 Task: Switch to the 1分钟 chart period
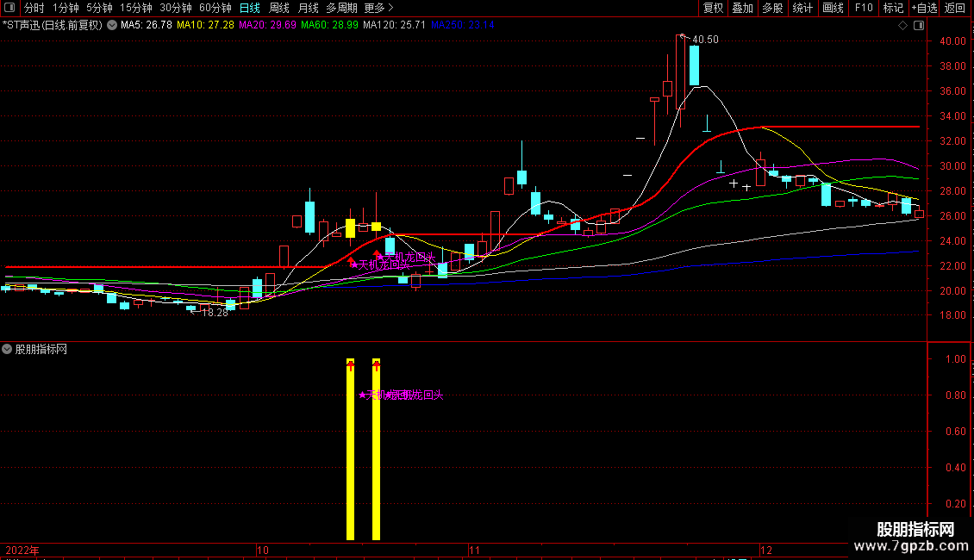click(x=66, y=8)
